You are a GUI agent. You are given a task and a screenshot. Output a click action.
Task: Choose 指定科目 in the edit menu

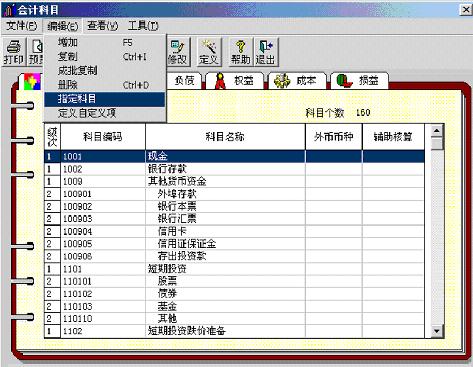pos(105,99)
